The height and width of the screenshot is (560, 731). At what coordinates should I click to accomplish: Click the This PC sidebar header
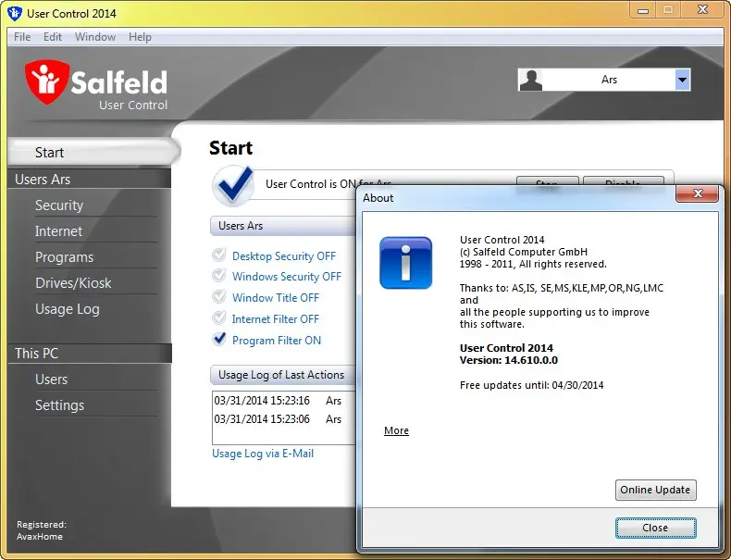[x=90, y=354]
